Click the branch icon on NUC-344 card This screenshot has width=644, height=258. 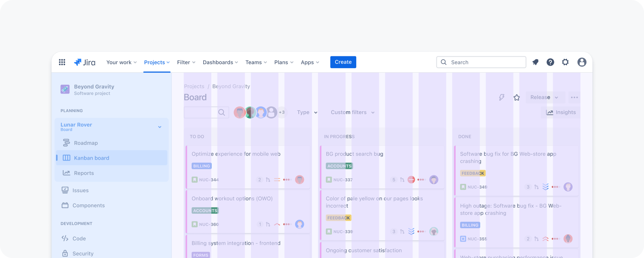tap(268, 180)
